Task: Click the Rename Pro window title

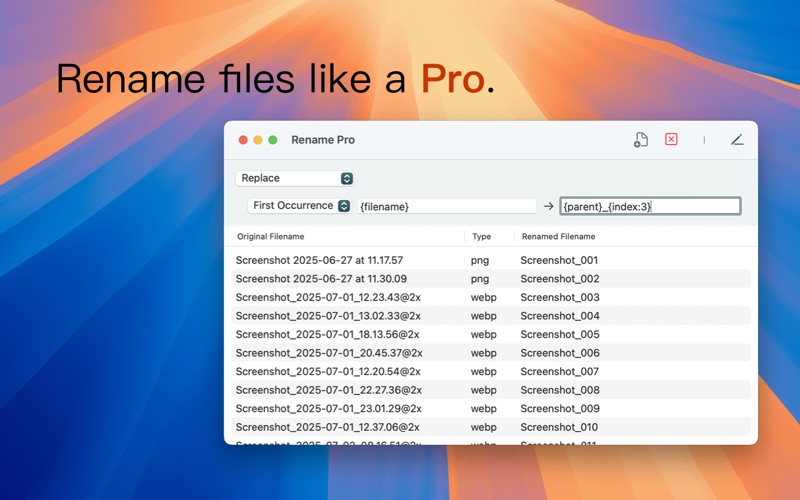Action: 323,140
